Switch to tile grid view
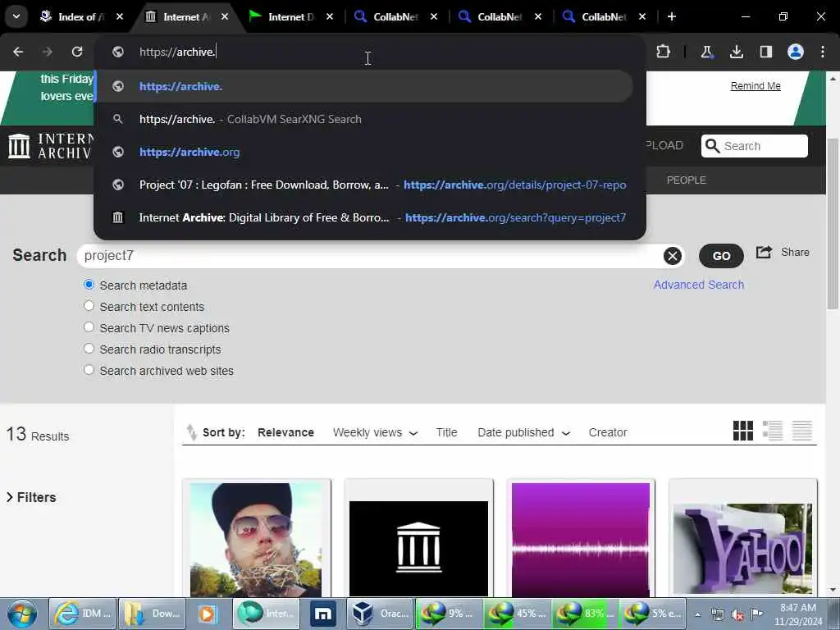Screen dimensions: 840x630 click(743, 431)
